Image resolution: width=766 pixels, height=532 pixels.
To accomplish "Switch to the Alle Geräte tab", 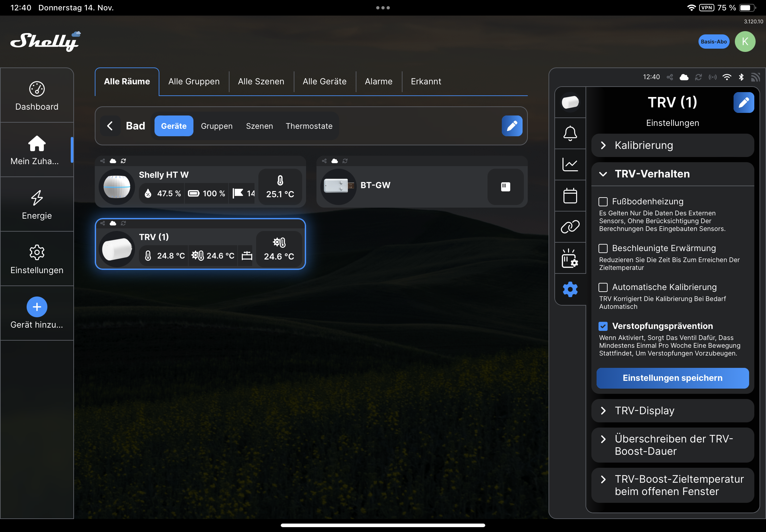I will coord(324,82).
